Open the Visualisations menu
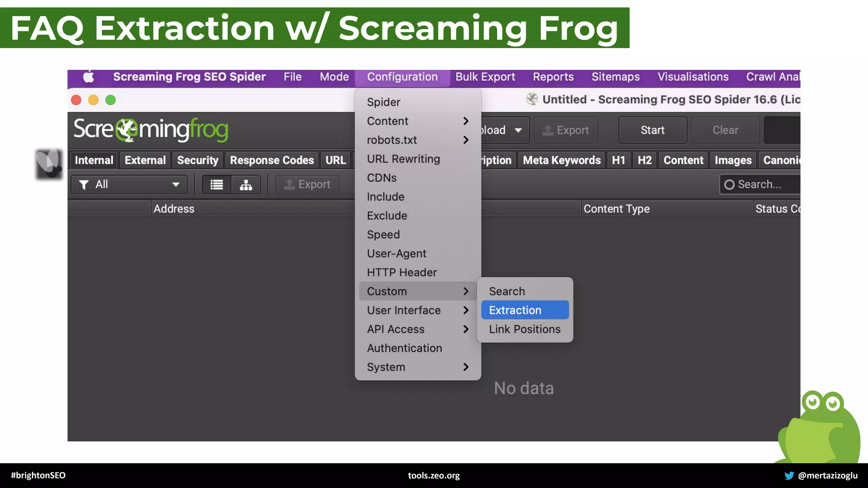Image resolution: width=868 pixels, height=488 pixels. pyautogui.click(x=693, y=77)
